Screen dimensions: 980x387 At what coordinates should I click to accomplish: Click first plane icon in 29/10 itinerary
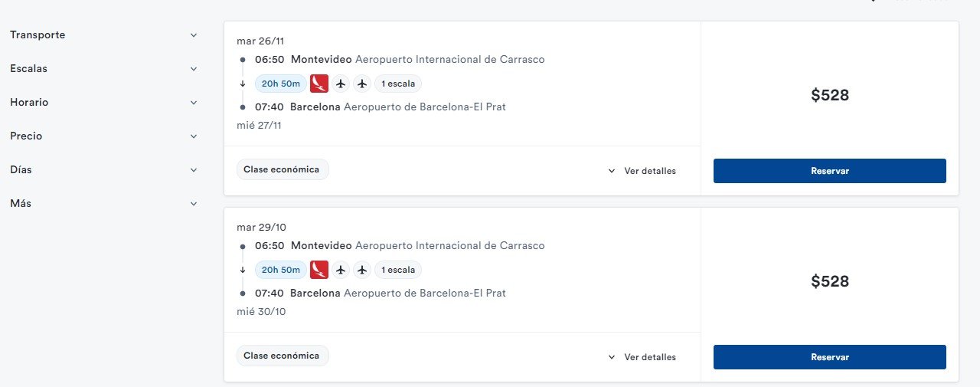(x=341, y=270)
